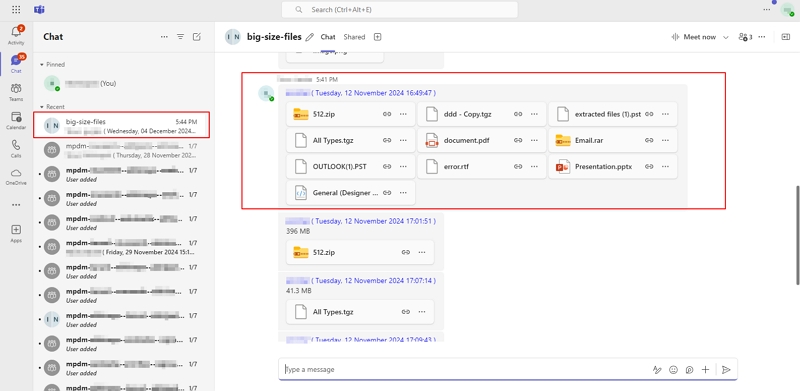Click timestamp Tuesday, 12 November 2024 16:49:47
This screenshot has height=391, width=800.
[373, 93]
